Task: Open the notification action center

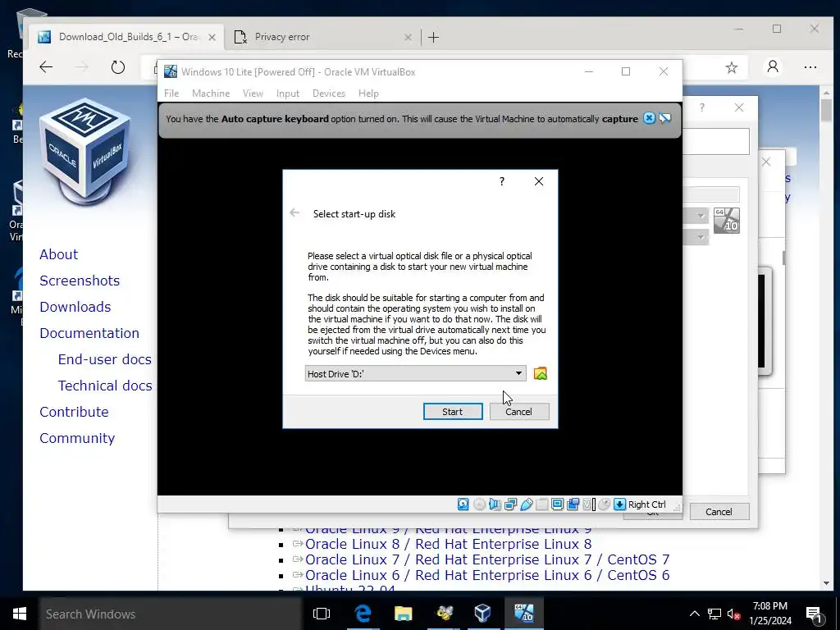Action: [x=815, y=614]
